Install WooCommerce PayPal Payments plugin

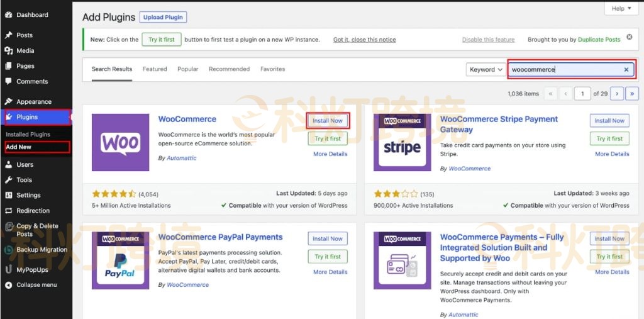tap(328, 239)
